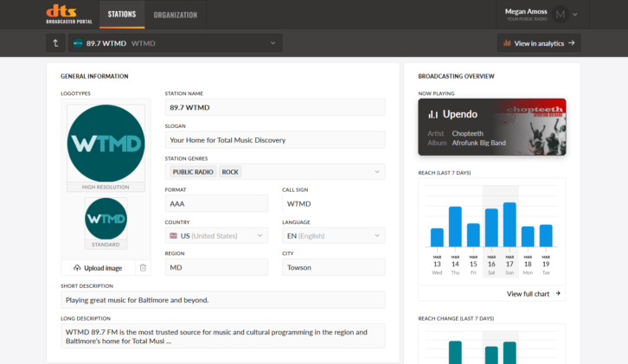628x364 pixels.
Task: Click the cloud upload icon
Action: [77, 268]
